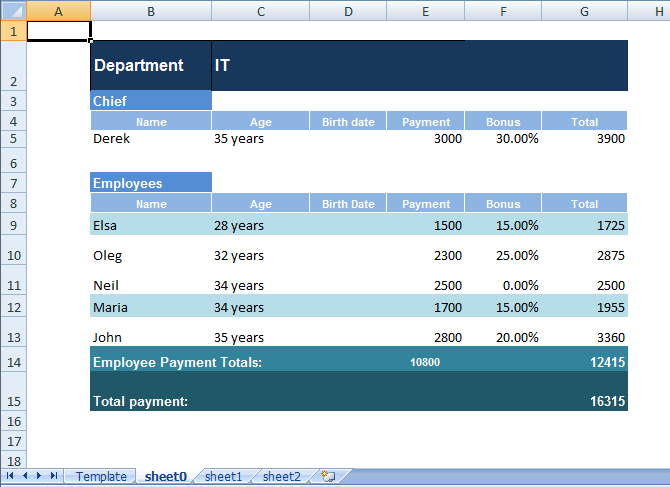Click Derek's total 3900 cell
The width and height of the screenshot is (670, 487).
click(x=585, y=139)
